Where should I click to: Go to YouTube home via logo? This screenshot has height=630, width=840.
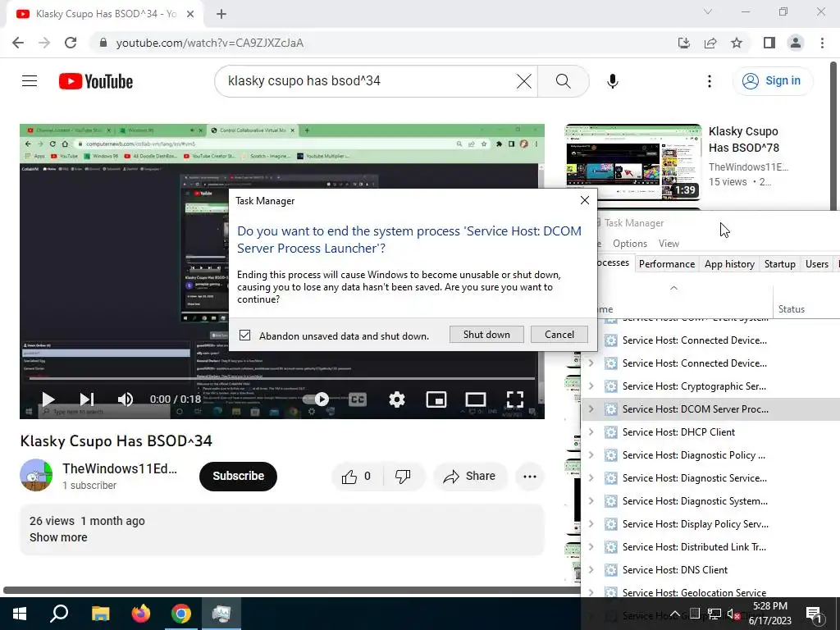coord(96,81)
